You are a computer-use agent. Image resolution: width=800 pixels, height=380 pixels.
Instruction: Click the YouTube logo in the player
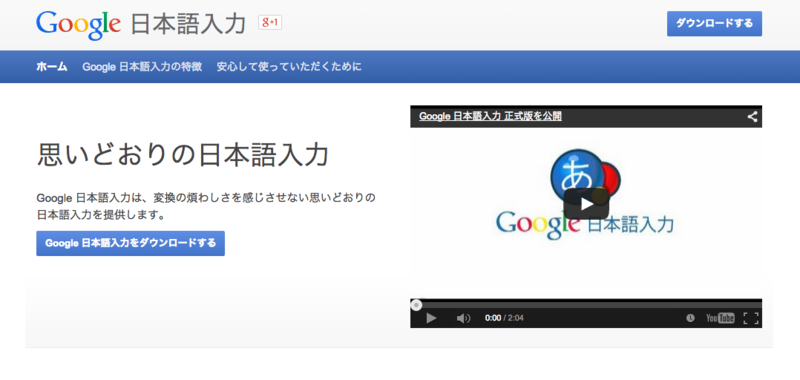point(720,318)
